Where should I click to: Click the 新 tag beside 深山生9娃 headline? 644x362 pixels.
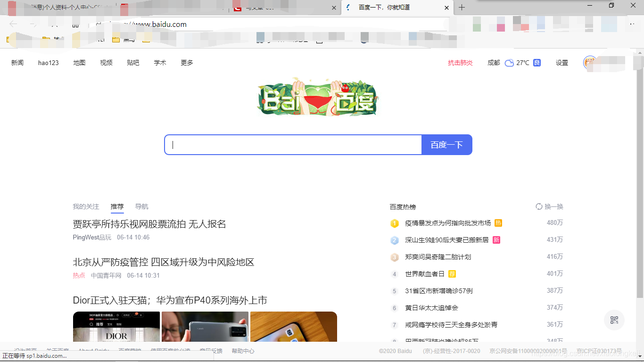point(496,240)
